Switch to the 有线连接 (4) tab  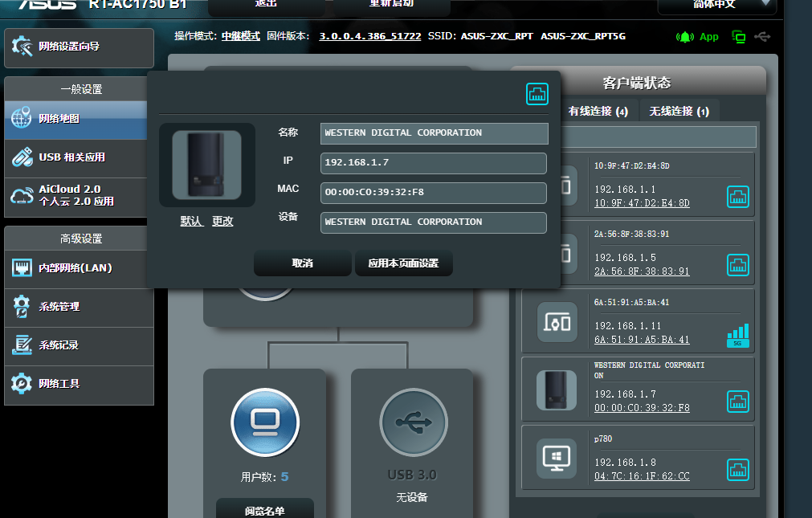click(x=598, y=112)
